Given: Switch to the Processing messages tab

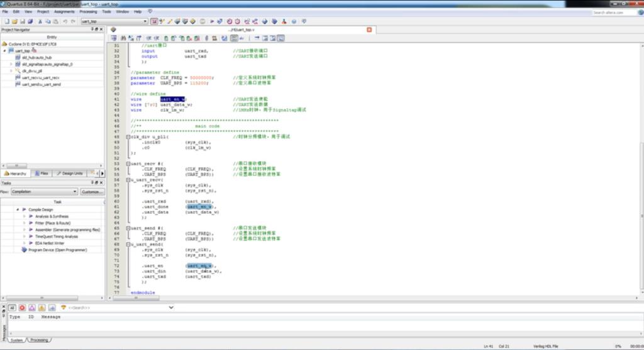Looking at the screenshot, I should click(38, 340).
